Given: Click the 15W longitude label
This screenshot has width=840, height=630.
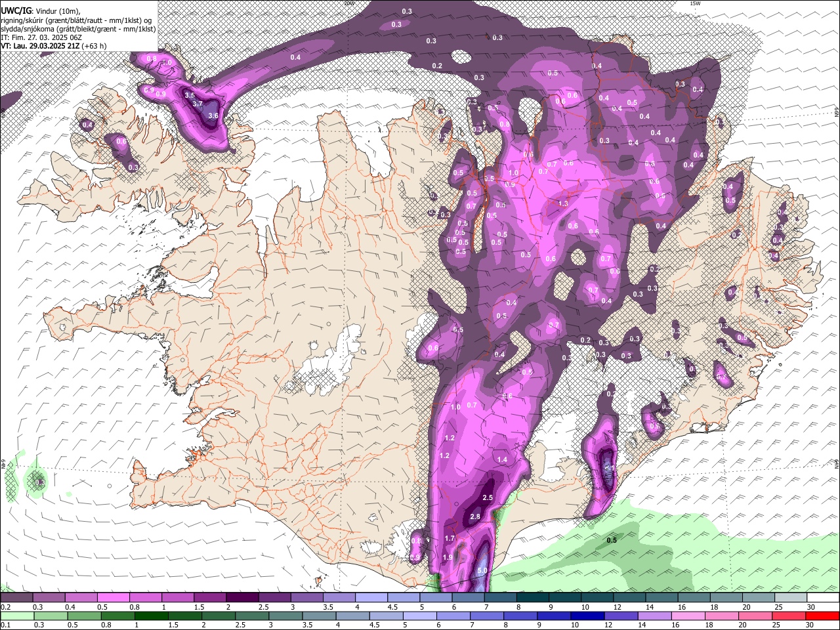Looking at the screenshot, I should tap(695, 3).
